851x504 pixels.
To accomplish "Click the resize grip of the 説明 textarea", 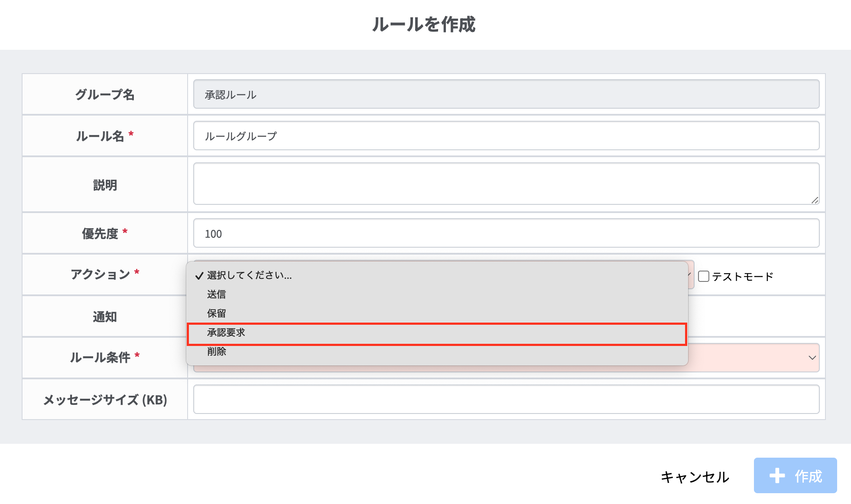I will pos(815,200).
